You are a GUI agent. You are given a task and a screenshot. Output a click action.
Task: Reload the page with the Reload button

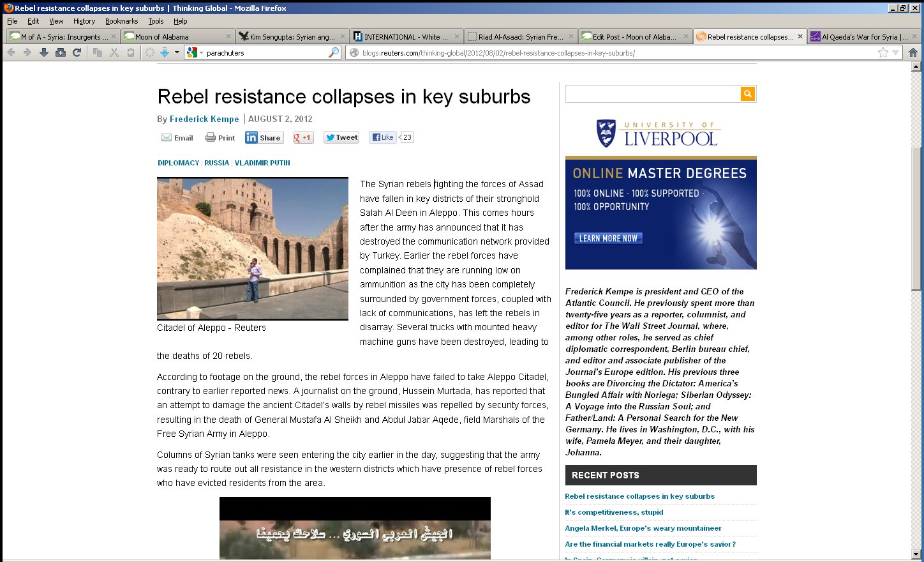(77, 52)
